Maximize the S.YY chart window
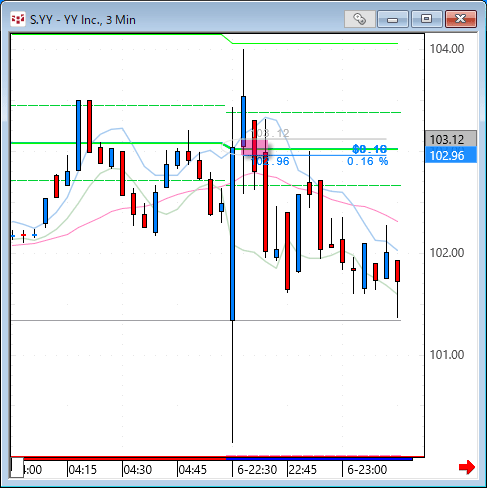Viewport: 487px width, 488px height. (427, 19)
